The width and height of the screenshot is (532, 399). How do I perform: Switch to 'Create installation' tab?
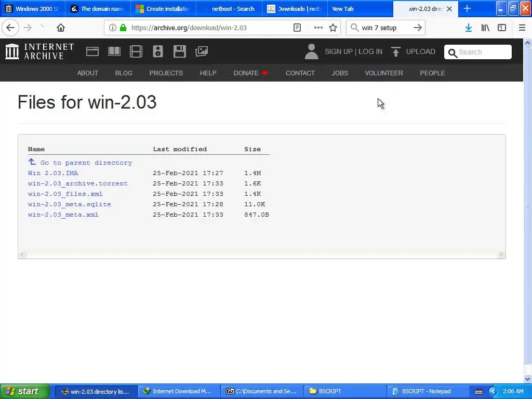[164, 9]
